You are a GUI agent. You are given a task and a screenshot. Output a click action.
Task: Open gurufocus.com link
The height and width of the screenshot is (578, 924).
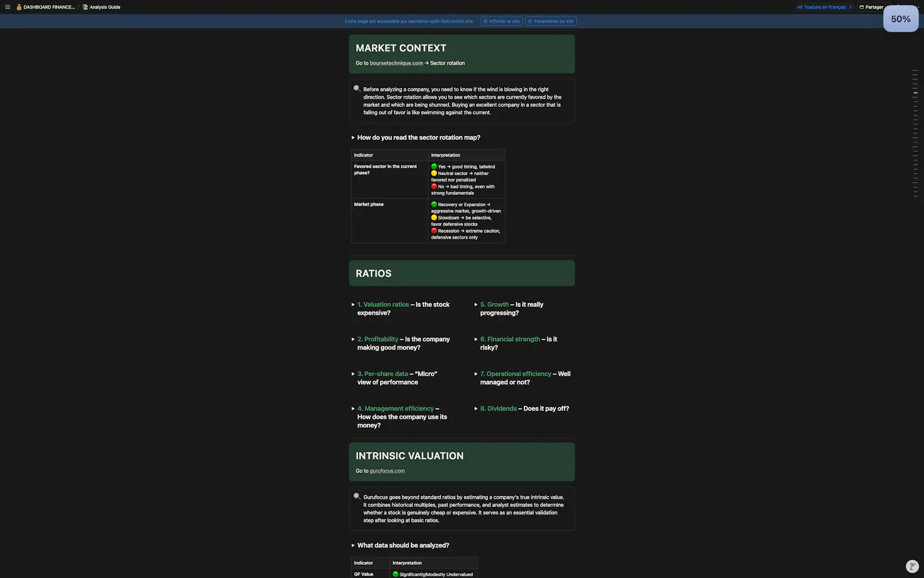387,471
